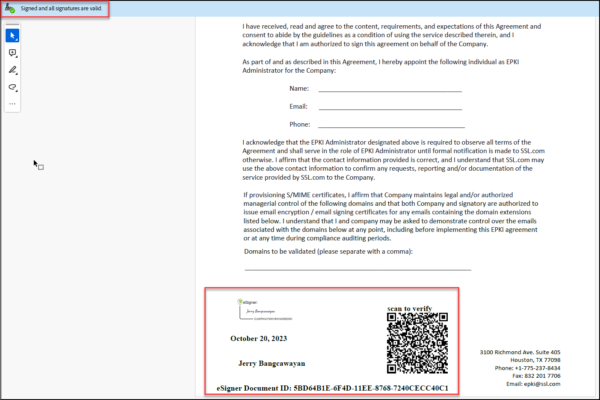
Task: Click the domains to be validated line
Action: click(357, 269)
